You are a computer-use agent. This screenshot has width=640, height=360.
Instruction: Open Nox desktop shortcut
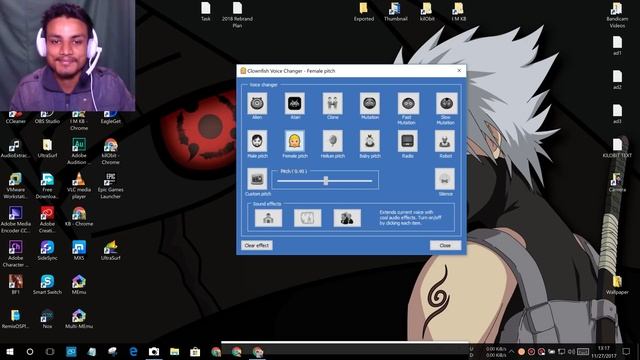[x=47, y=319]
